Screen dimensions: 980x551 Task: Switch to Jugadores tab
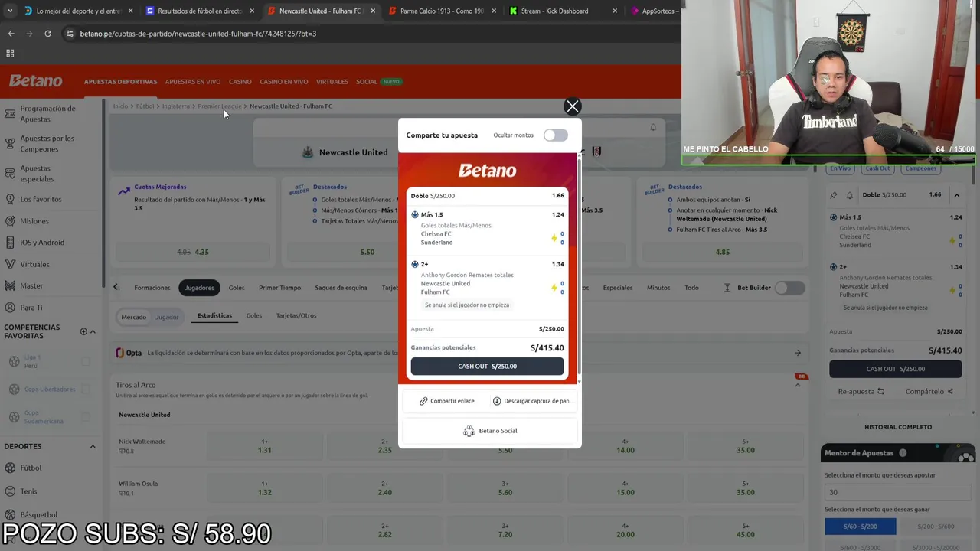point(199,288)
